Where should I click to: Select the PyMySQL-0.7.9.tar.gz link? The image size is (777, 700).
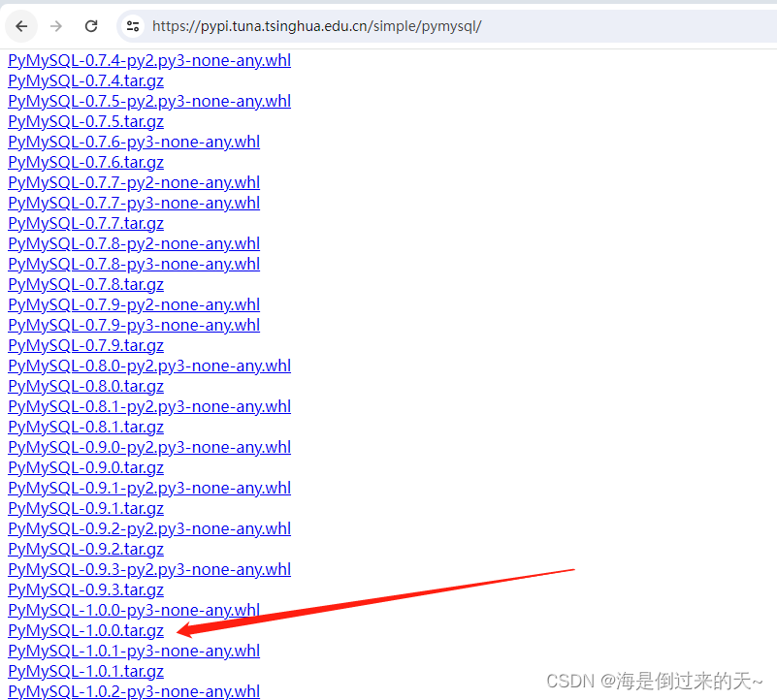pyautogui.click(x=85, y=345)
